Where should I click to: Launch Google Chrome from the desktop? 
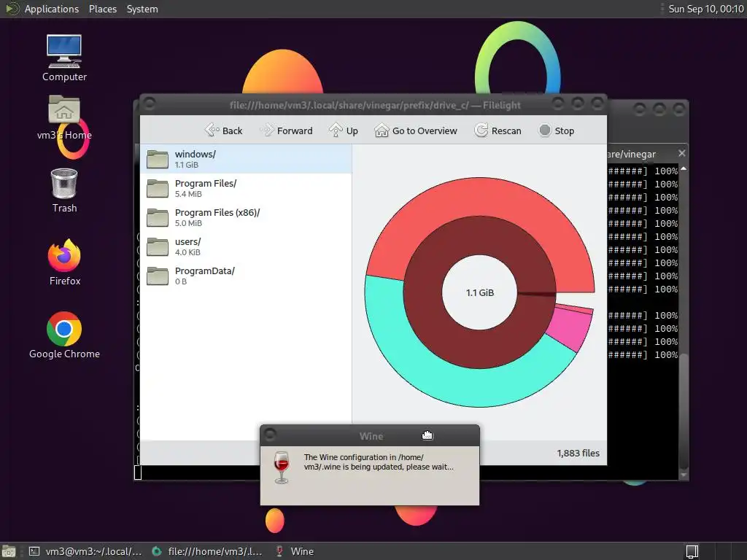tap(64, 335)
